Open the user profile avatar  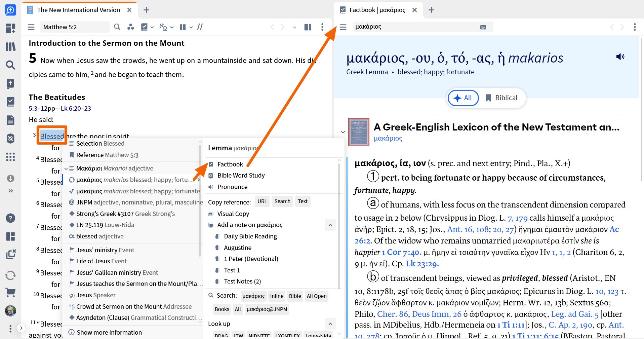pos(10,311)
